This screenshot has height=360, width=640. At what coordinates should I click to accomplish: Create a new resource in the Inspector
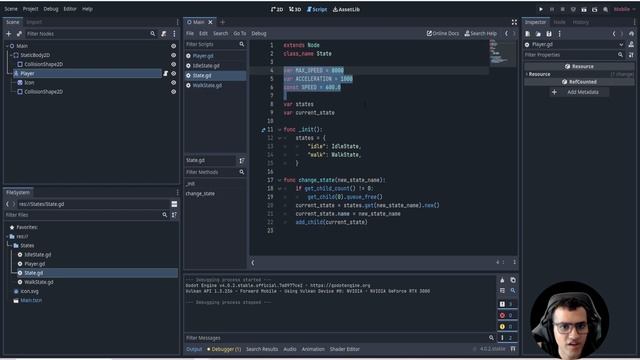click(528, 33)
